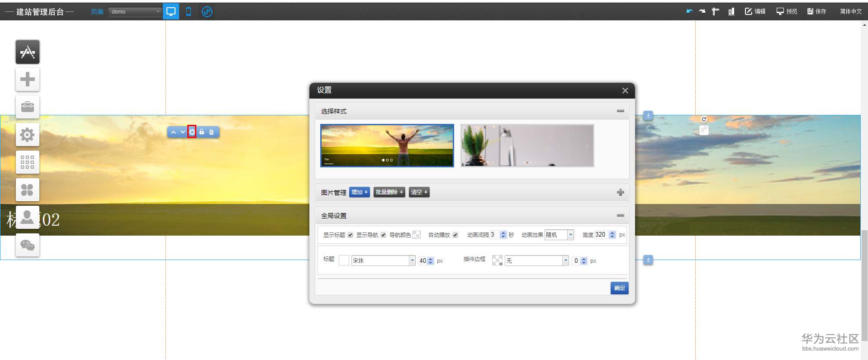
Task: Expand the 图片管理 section with plus icon
Action: [x=620, y=192]
